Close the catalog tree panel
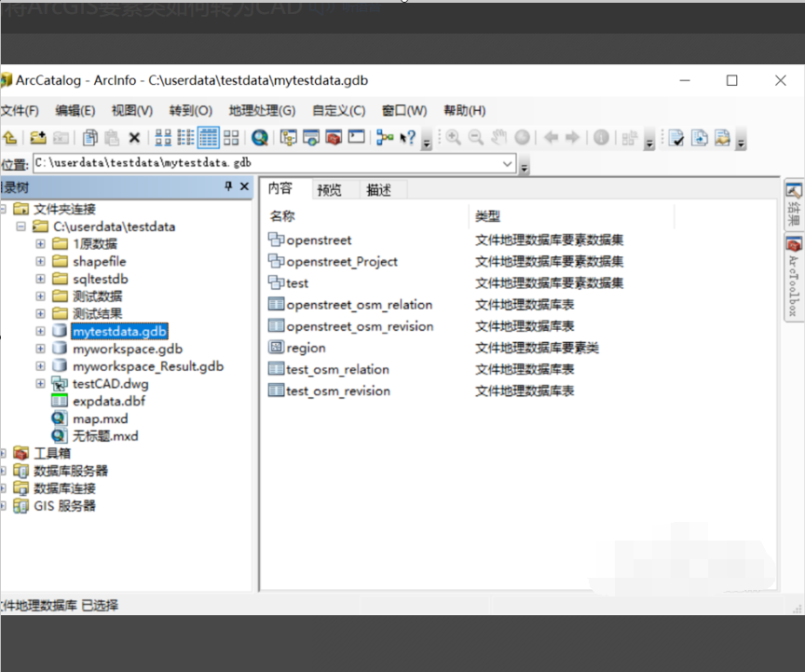805x672 pixels. (x=244, y=186)
